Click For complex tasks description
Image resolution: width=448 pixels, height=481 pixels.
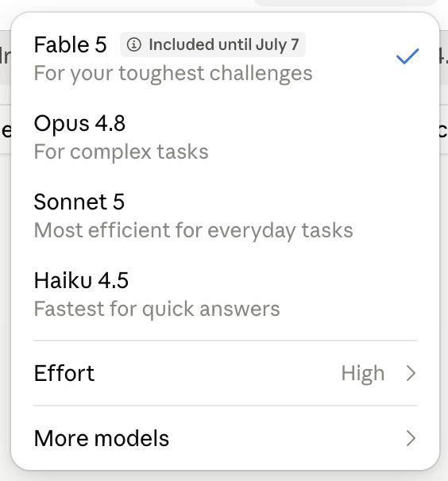coord(121,152)
